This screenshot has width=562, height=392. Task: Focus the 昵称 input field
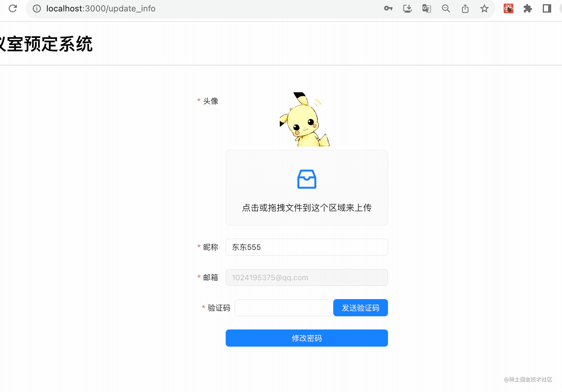pos(307,247)
